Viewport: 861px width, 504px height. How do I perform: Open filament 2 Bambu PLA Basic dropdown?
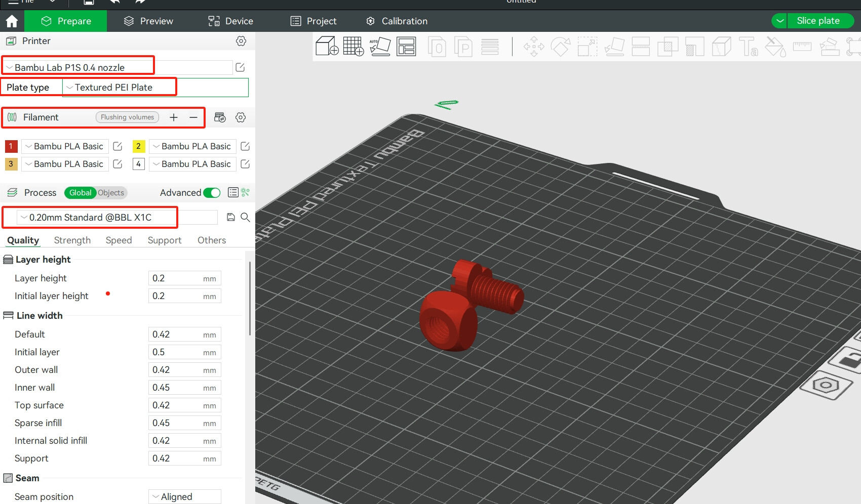[x=192, y=146]
